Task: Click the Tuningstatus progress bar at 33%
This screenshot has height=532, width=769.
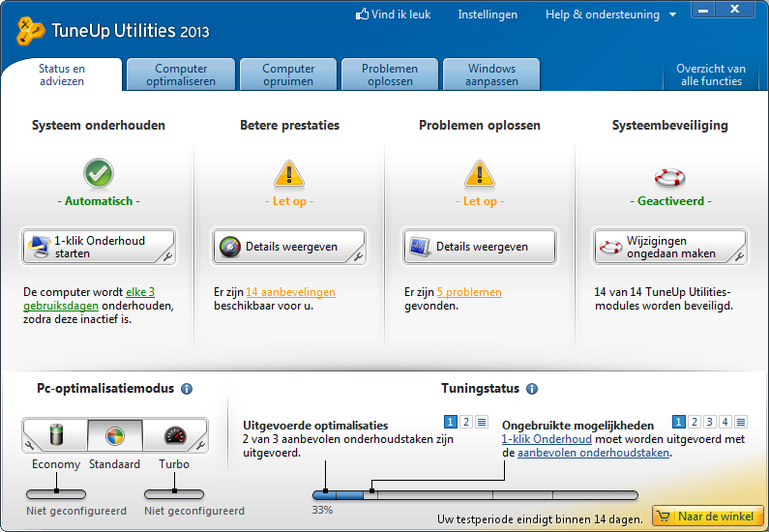Action: 475,495
